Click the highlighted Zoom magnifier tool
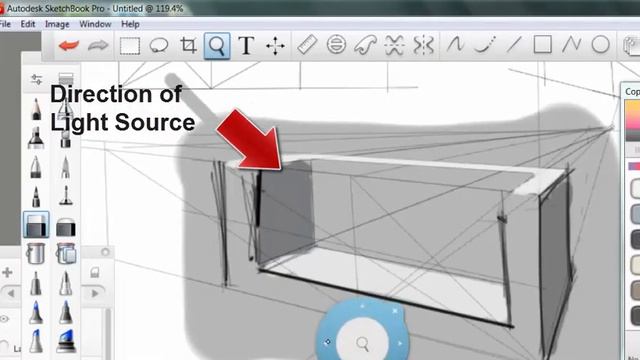This screenshot has width=640, height=360. 217,46
